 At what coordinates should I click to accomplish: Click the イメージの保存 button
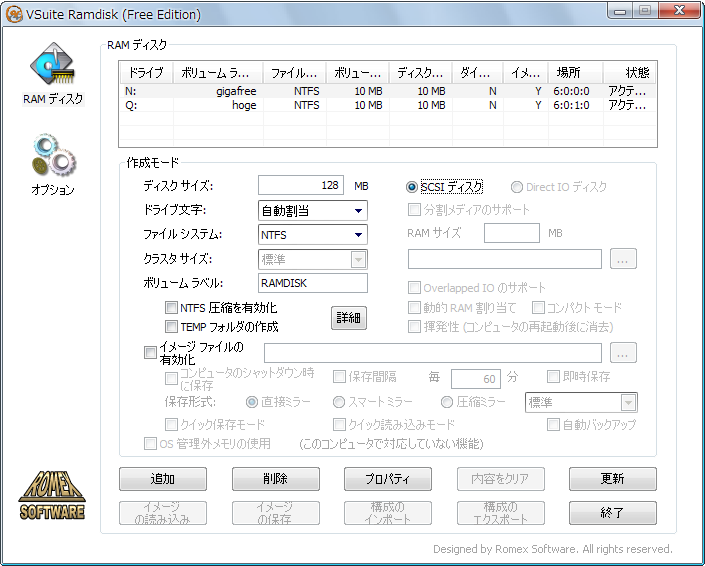pyautogui.click(x=276, y=513)
